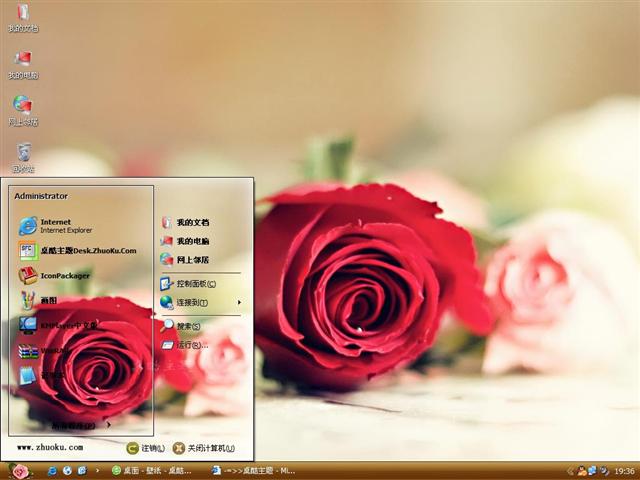Open Search (搜索) from Start menu

click(180, 326)
